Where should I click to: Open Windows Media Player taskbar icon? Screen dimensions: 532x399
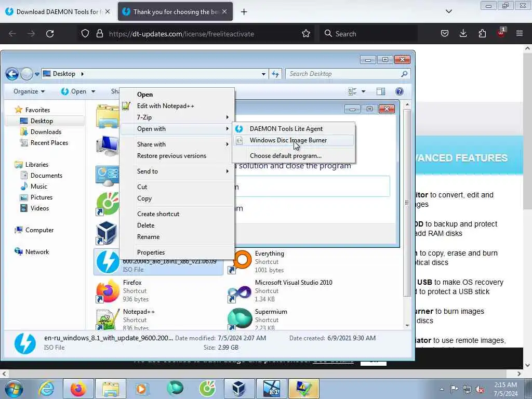[x=142, y=389]
